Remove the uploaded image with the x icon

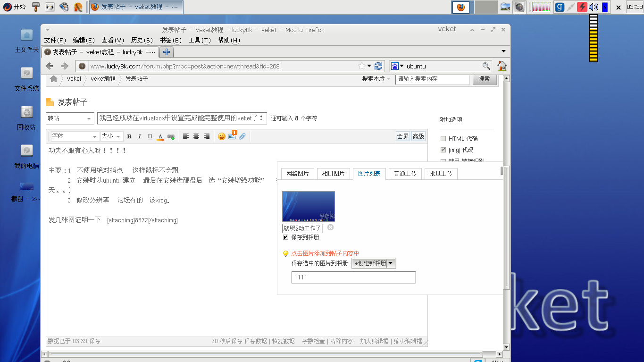tap(330, 227)
